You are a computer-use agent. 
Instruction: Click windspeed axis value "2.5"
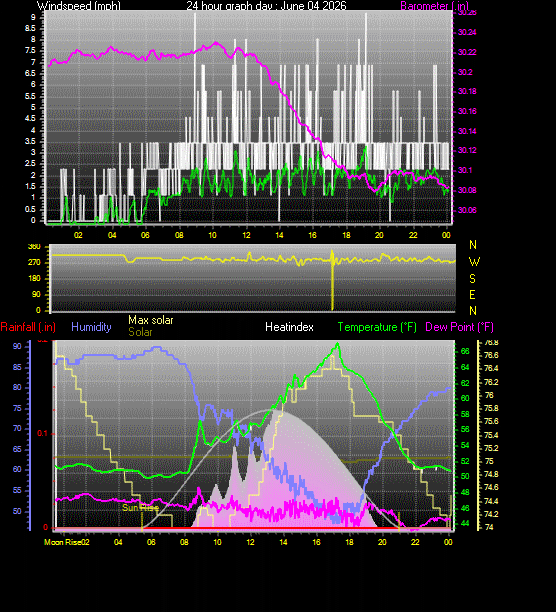(30, 164)
